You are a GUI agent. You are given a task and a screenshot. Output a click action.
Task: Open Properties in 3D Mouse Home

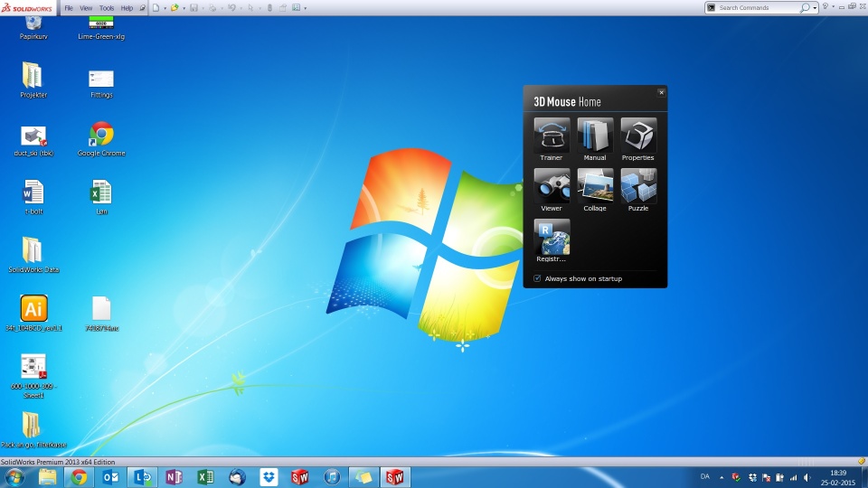[x=638, y=139]
